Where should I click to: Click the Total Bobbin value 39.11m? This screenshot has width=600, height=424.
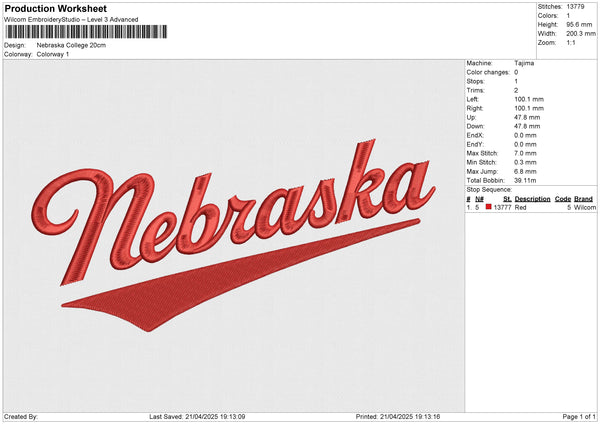coord(525,180)
